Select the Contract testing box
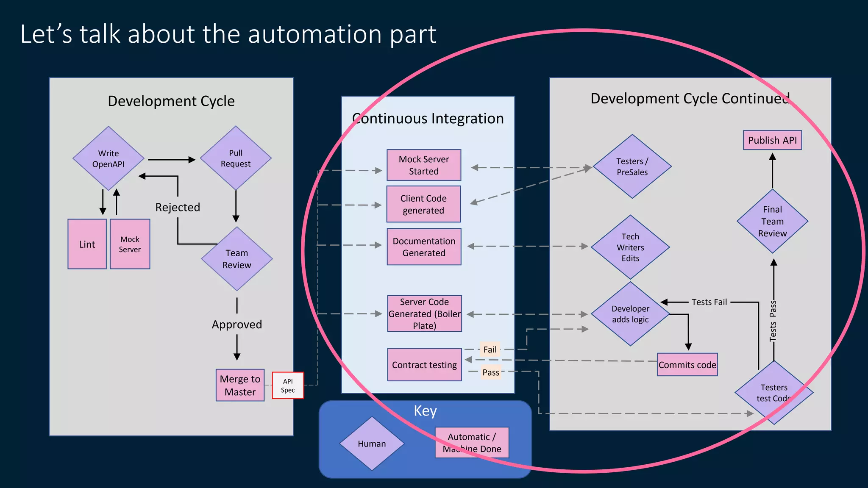868x488 pixels. pyautogui.click(x=424, y=365)
